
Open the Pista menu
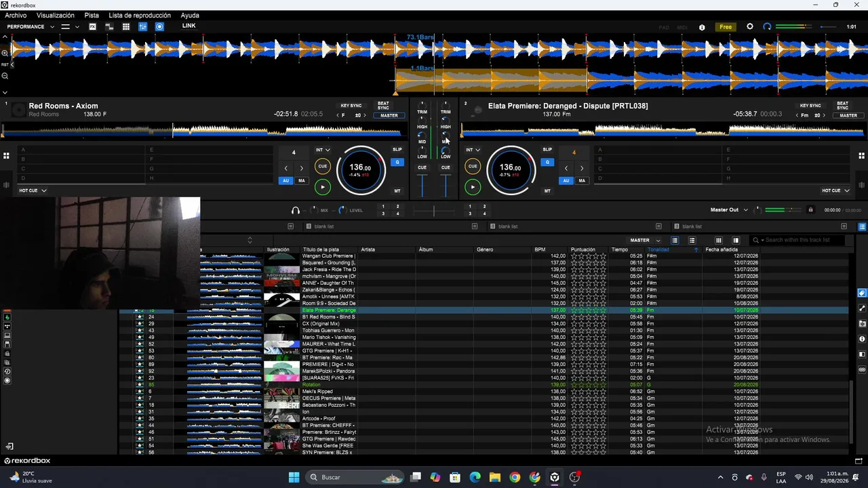click(x=92, y=15)
